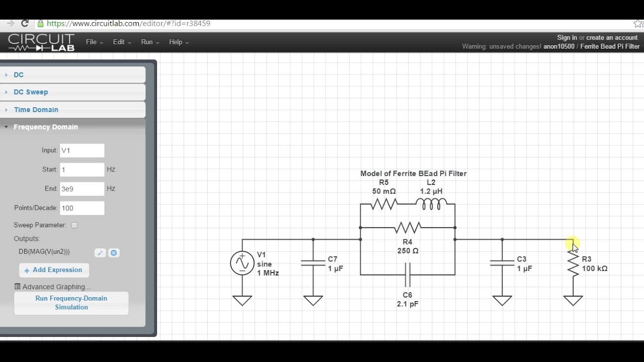Collapse the Frequency Domain section

click(x=73, y=127)
